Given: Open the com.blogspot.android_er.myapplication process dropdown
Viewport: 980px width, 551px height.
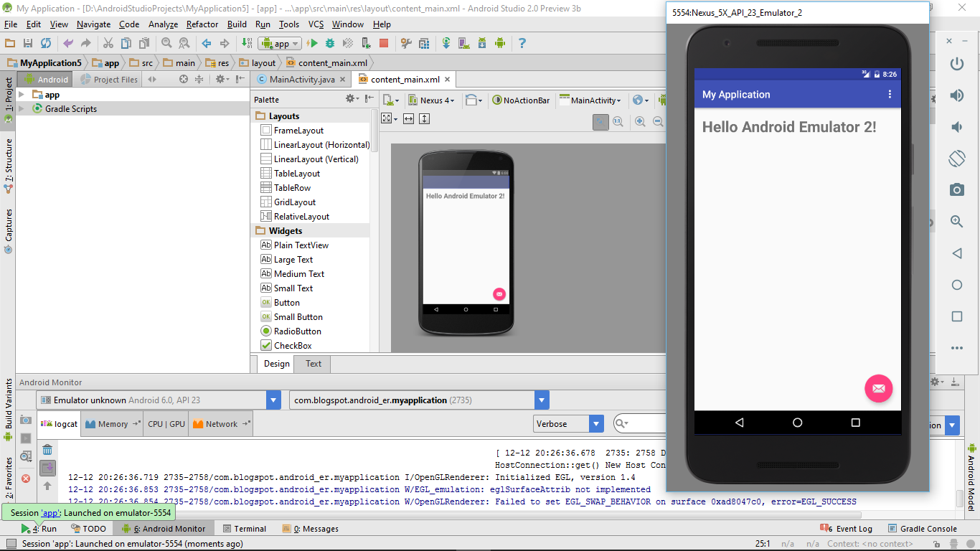Looking at the screenshot, I should point(420,400).
